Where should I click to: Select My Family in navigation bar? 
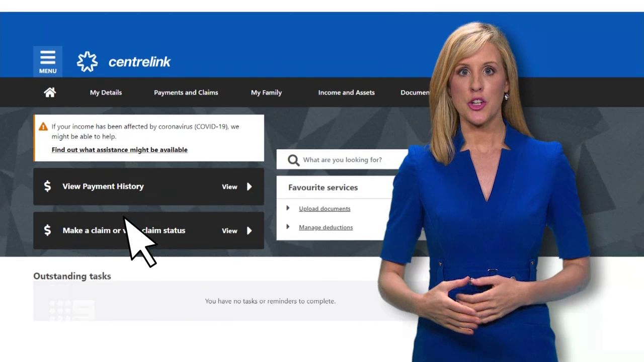(266, 93)
